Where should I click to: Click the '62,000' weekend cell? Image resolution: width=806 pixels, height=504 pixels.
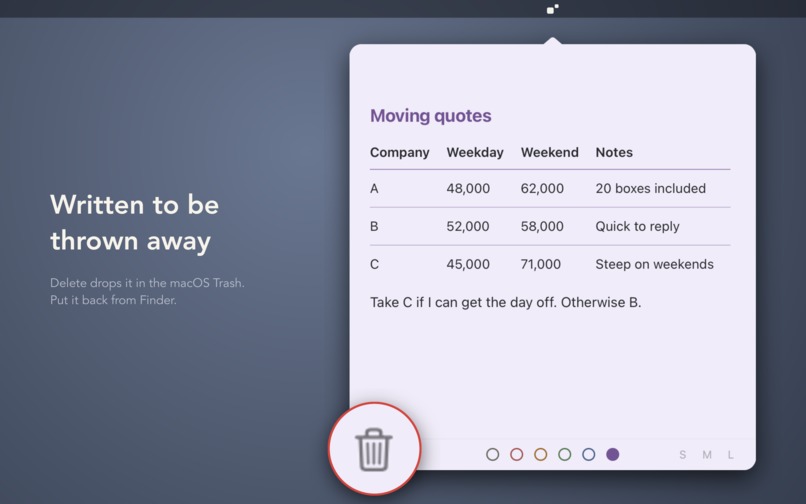click(542, 189)
